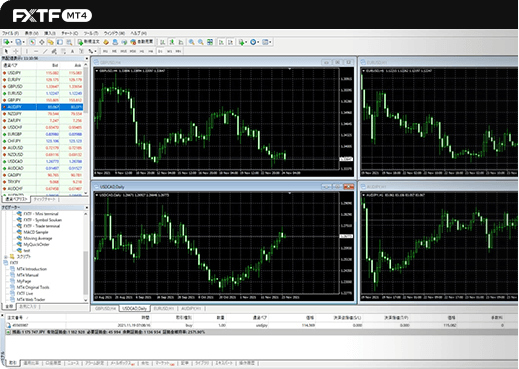Click the New Chart toolbar icon
Screen dimensions: 519x369
(x=7, y=42)
